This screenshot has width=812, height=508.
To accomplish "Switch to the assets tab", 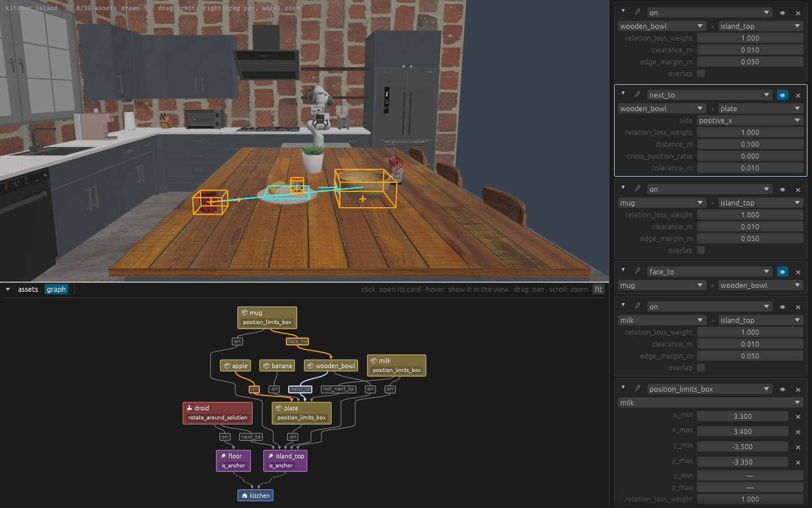I will pyautogui.click(x=28, y=290).
